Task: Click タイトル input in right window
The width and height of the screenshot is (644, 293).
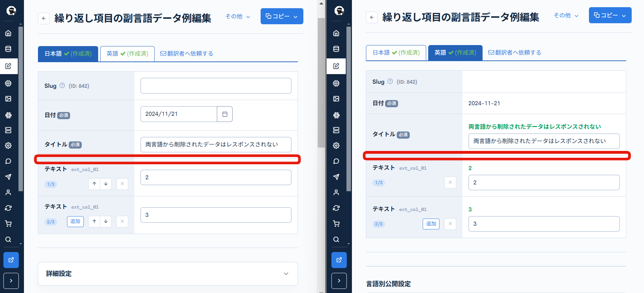Action: point(544,141)
